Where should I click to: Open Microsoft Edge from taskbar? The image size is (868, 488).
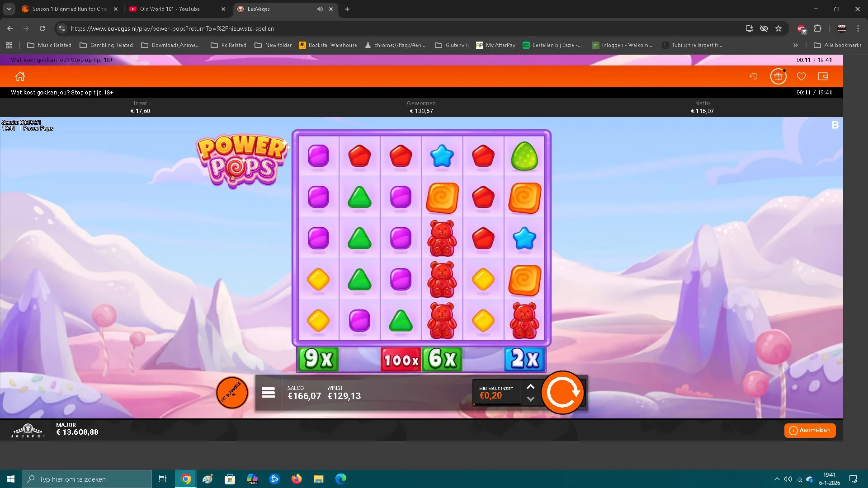click(x=341, y=479)
